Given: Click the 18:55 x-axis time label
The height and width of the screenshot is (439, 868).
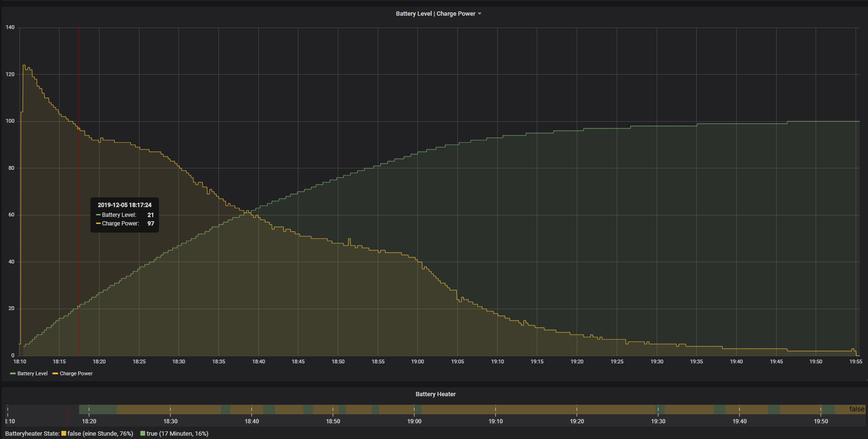Looking at the screenshot, I should [x=378, y=362].
